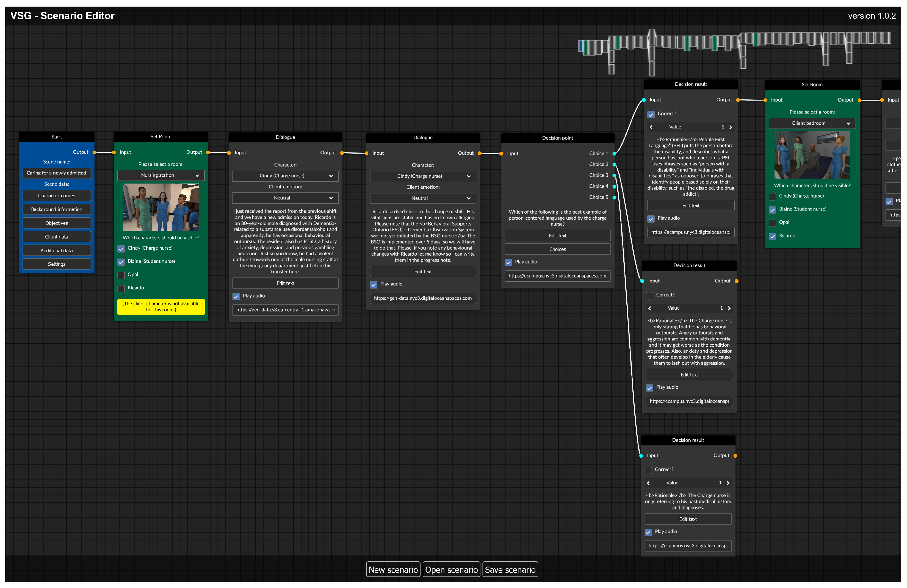Viewport: 907px width, 588px height.
Task: Expand Neutral emotion dropdown in first Dialogue
Action: tap(285, 198)
